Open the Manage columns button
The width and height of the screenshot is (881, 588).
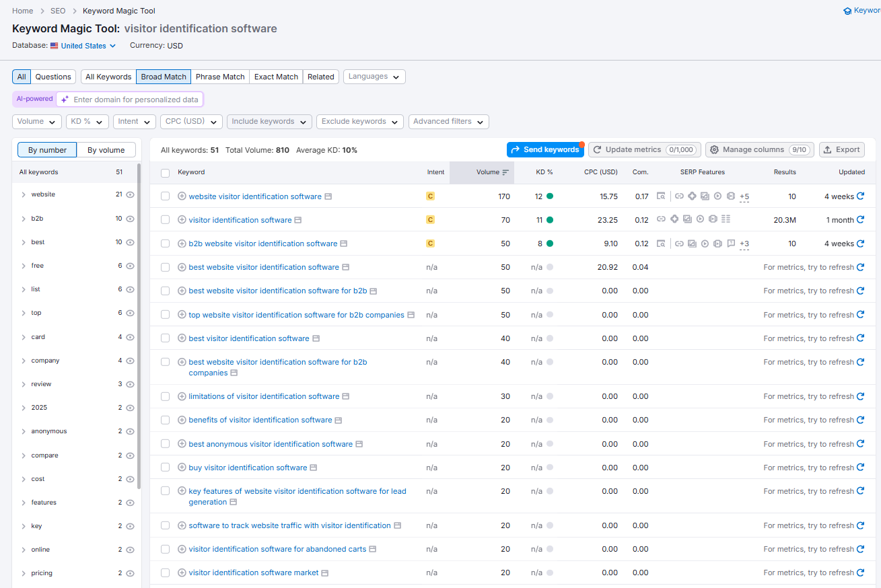click(x=760, y=149)
